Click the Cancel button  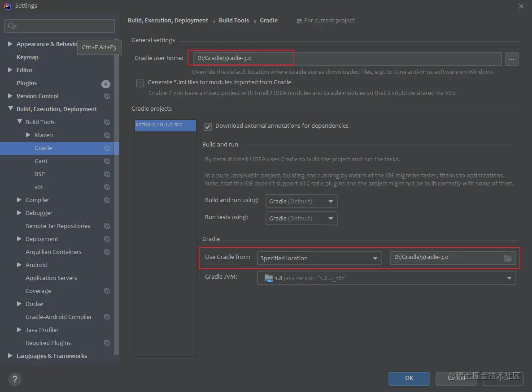[x=456, y=379]
